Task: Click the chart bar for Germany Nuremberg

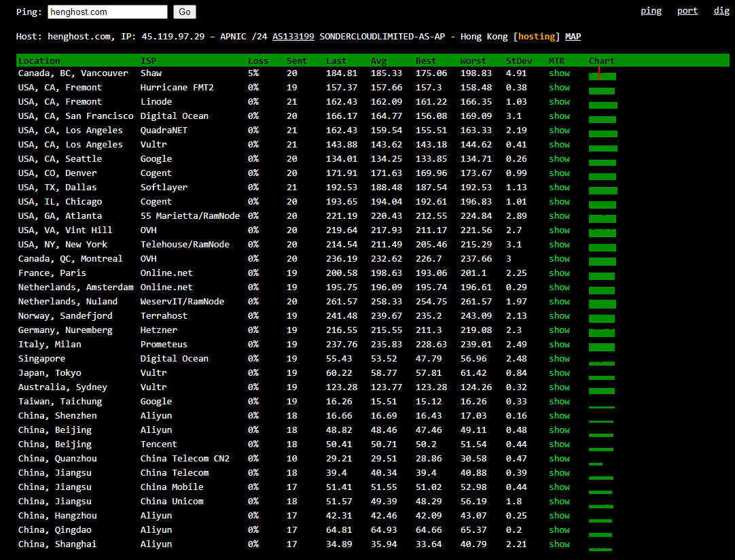Action: 602,332
